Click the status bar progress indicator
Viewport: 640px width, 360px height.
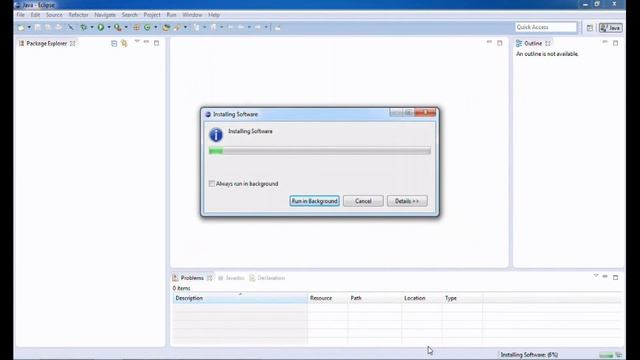click(x=606, y=355)
